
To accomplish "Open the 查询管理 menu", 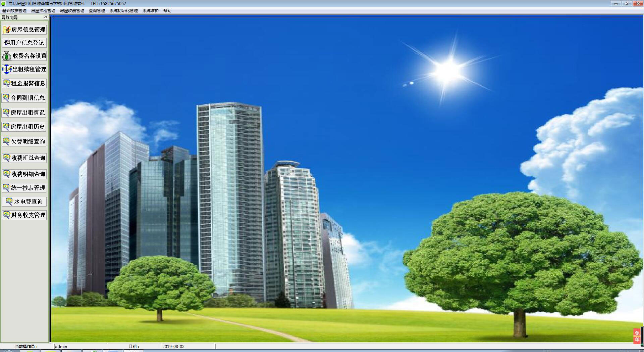I will [97, 11].
